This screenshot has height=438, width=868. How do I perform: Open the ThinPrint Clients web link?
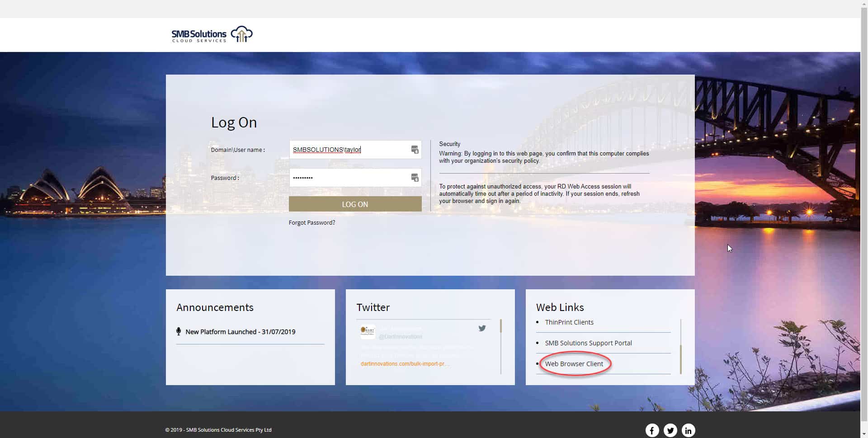(x=569, y=322)
